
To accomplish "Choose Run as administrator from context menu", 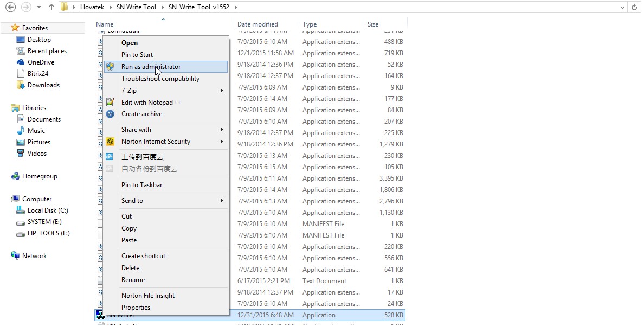I will tap(152, 66).
